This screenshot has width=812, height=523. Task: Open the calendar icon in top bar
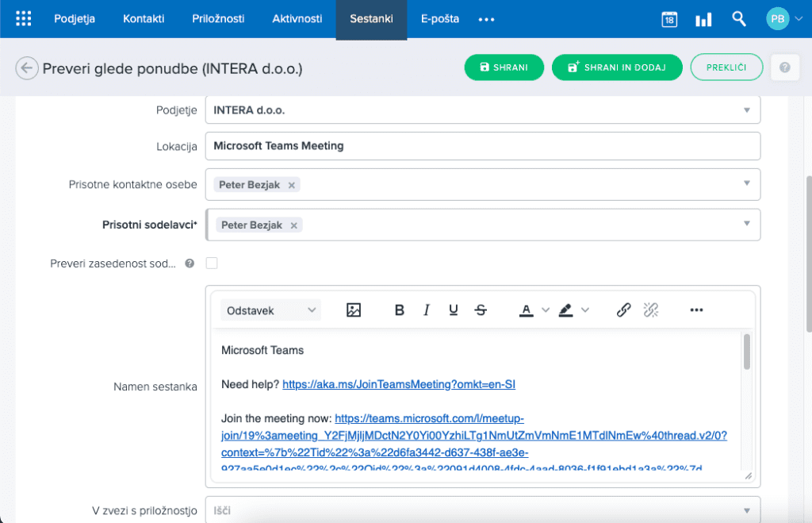click(x=669, y=19)
